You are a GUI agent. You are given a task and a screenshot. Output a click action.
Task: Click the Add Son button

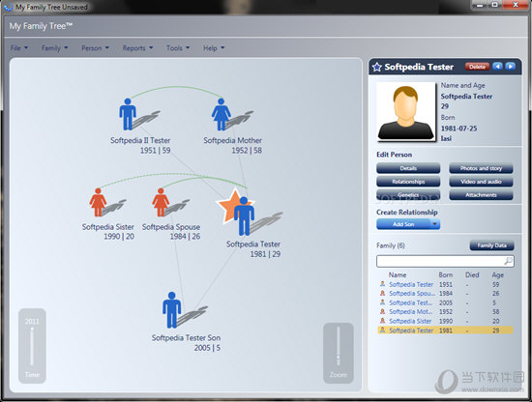point(403,224)
